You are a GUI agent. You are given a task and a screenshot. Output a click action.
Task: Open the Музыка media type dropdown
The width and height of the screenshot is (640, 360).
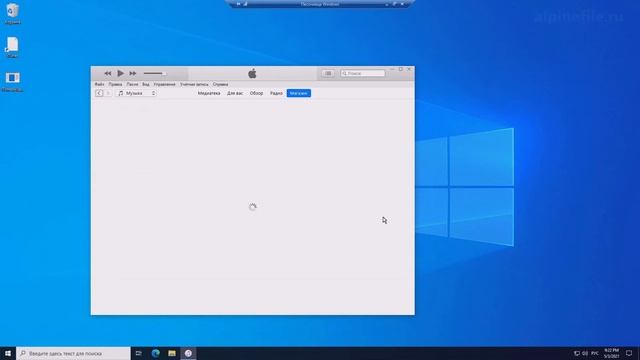(x=136, y=93)
